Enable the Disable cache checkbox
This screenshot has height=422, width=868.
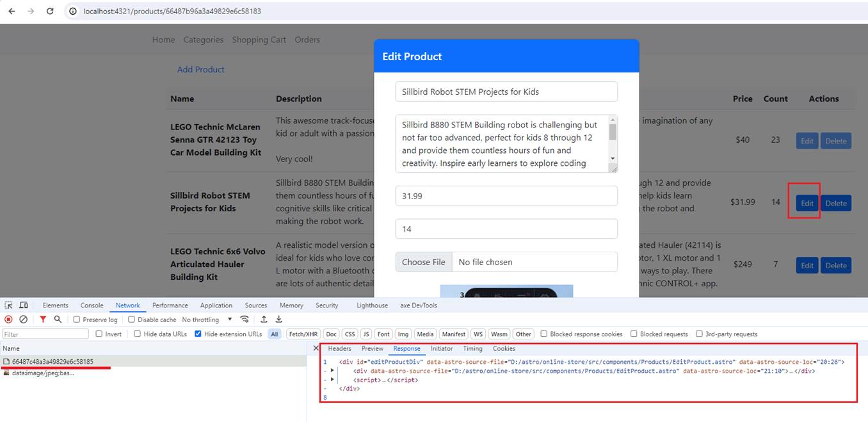click(x=131, y=320)
